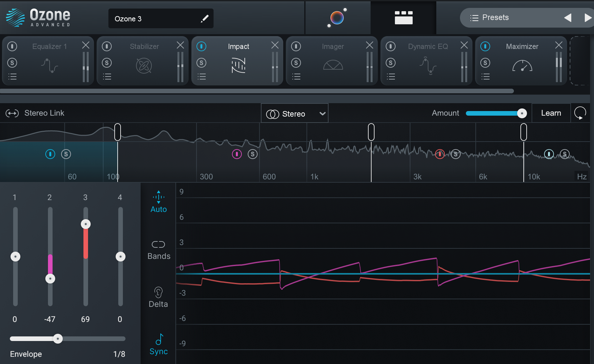Solo band 1 in spectrum
594x364 pixels.
66,154
